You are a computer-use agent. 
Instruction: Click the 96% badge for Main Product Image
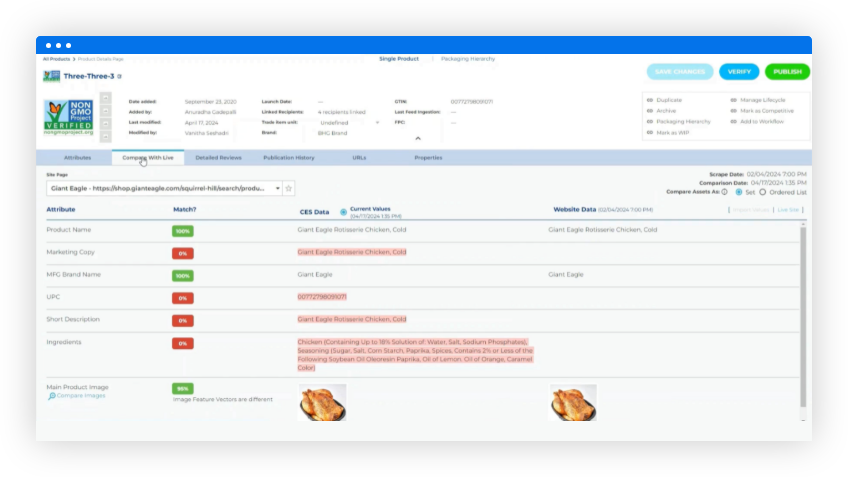tap(183, 389)
